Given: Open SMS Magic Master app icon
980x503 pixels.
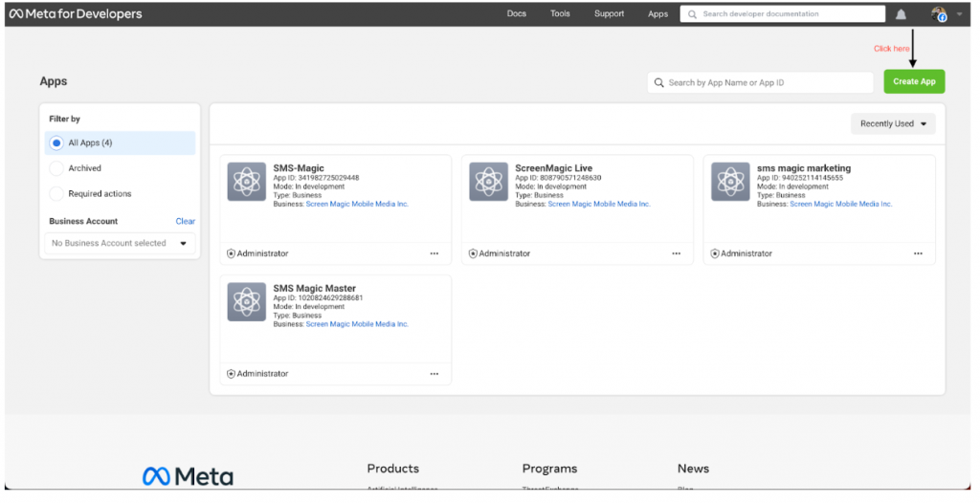Looking at the screenshot, I should pos(246,302).
